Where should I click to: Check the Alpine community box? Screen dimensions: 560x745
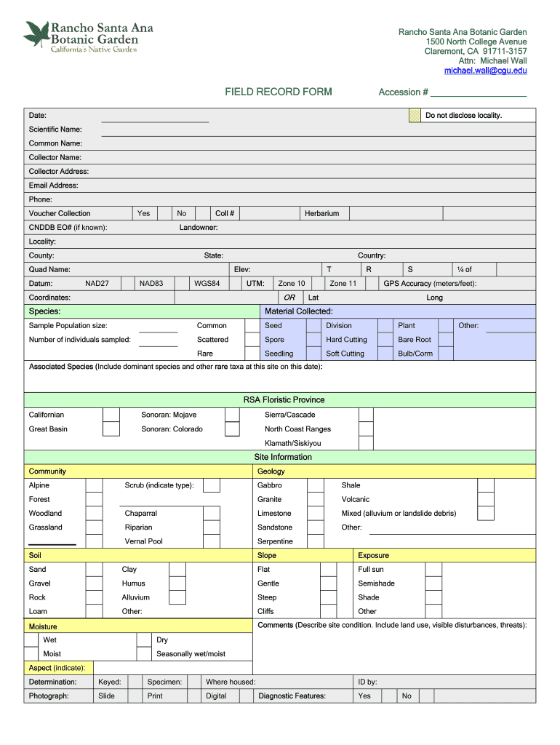[x=94, y=485]
